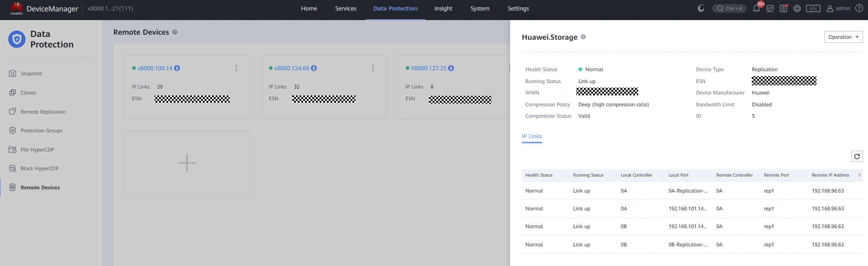868x266 pixels.
Task: Open the more options menu for x6000.124.66
Action: (373, 68)
